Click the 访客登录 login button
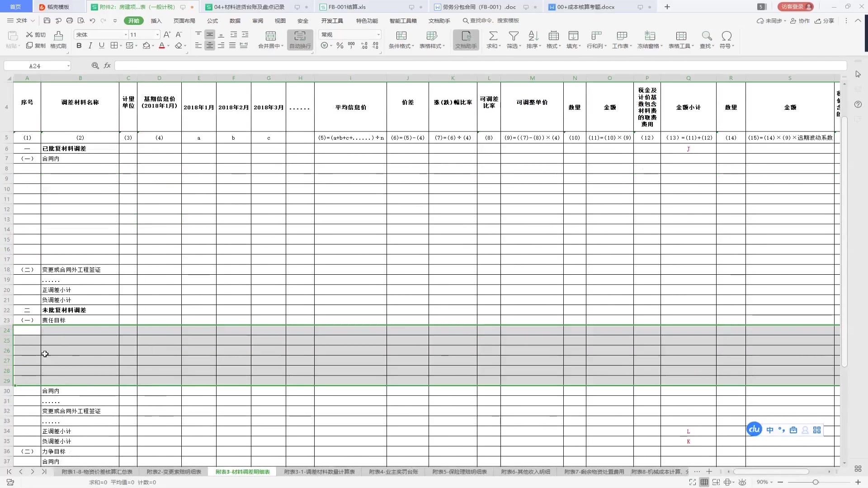The image size is (868, 488). click(795, 7)
